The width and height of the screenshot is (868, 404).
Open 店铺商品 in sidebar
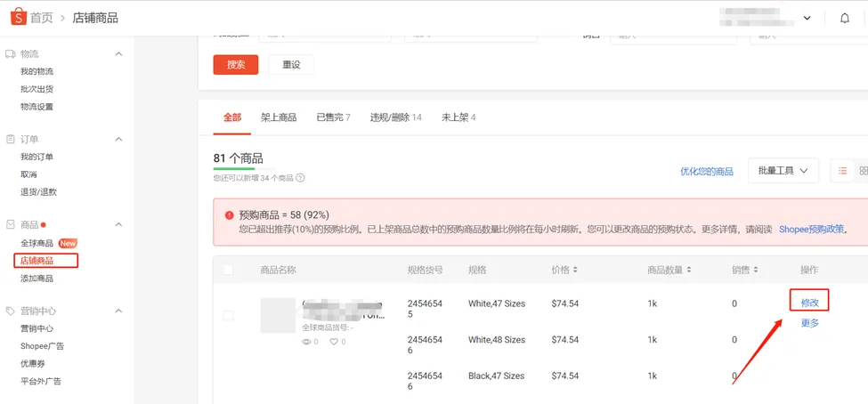point(37,261)
